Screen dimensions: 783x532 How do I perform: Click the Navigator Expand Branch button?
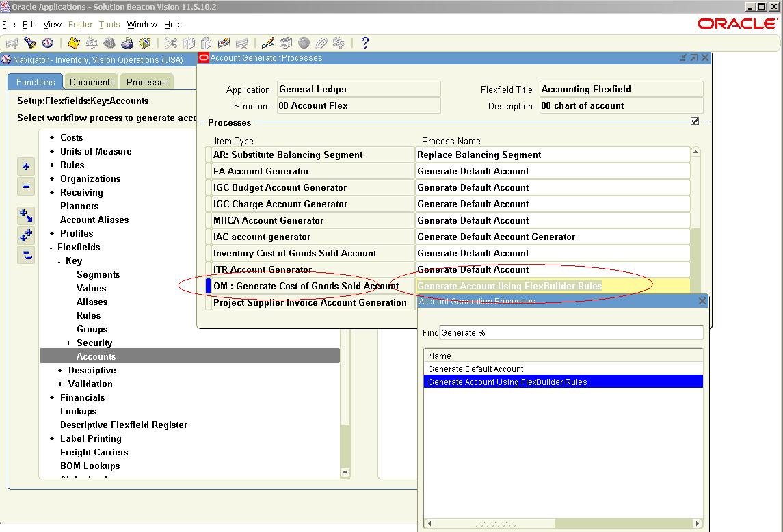click(x=26, y=215)
